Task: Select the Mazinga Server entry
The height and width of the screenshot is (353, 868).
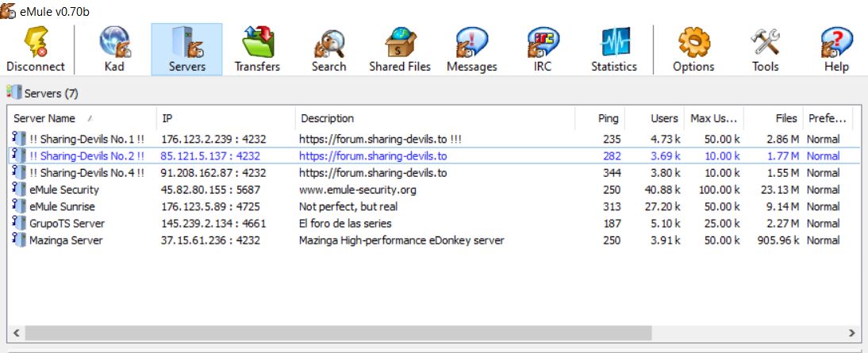Action: (66, 240)
